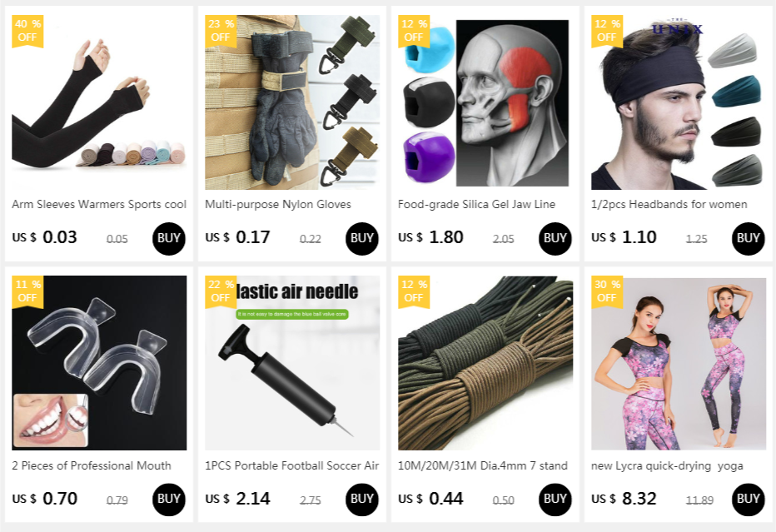776x532 pixels.
Task: Buy the Portable Football Soccer Air pump
Action: 361,500
